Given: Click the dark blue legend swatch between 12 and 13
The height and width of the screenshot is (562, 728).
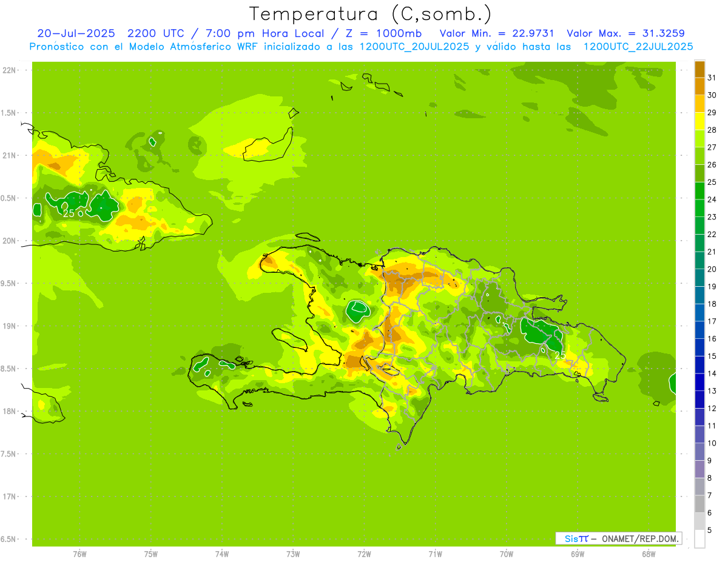Looking at the screenshot, I should tap(699, 400).
